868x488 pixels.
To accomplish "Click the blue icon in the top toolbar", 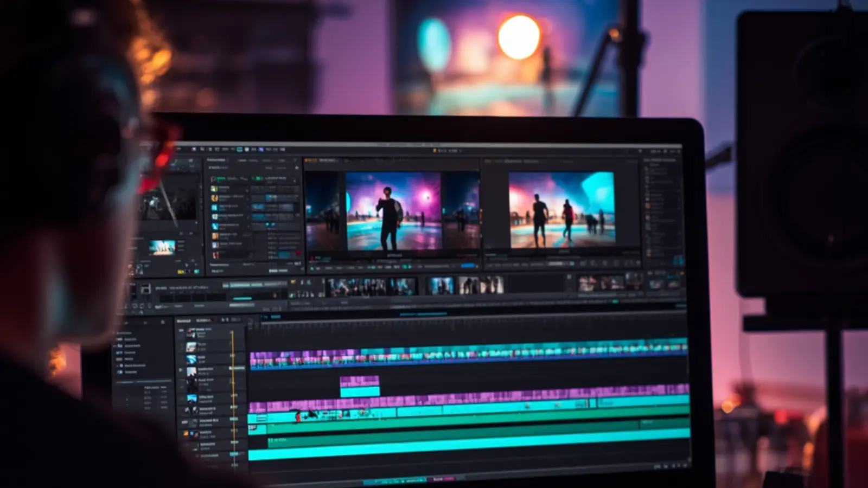I will pyautogui.click(x=261, y=149).
